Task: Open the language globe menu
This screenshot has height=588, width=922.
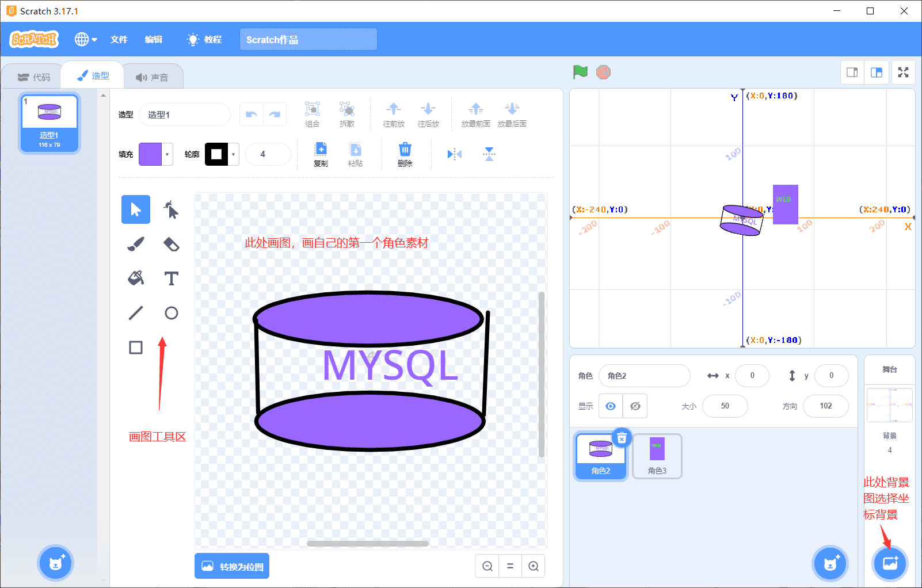Action: point(86,39)
